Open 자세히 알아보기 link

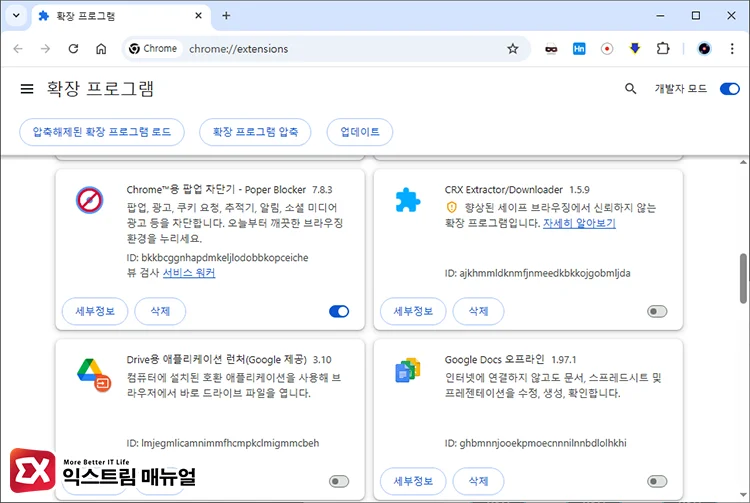coord(579,223)
